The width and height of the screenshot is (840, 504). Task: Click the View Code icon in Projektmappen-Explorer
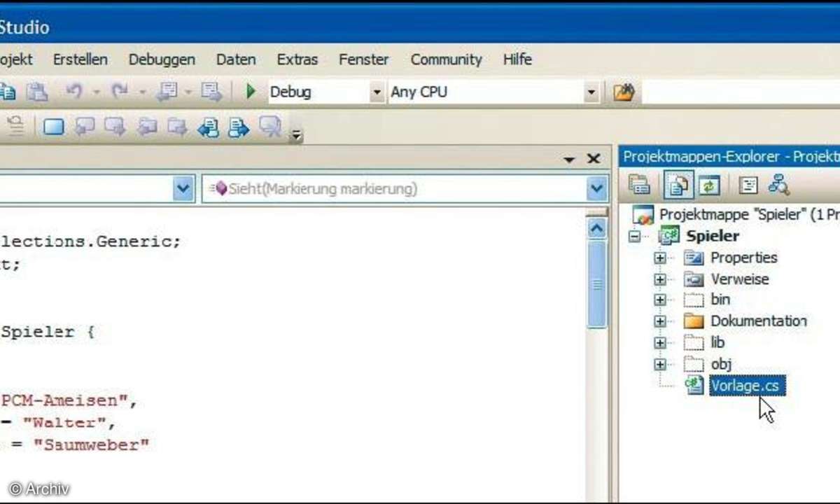pyautogui.click(x=749, y=185)
